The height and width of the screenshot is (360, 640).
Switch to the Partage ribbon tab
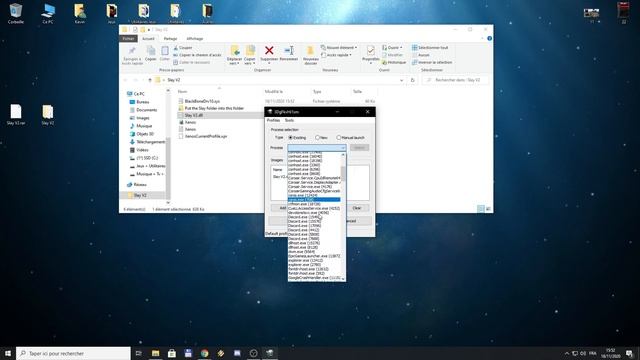(x=170, y=38)
